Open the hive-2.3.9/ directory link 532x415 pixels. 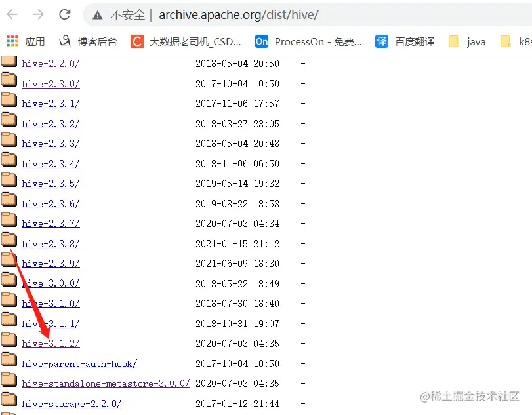click(51, 264)
